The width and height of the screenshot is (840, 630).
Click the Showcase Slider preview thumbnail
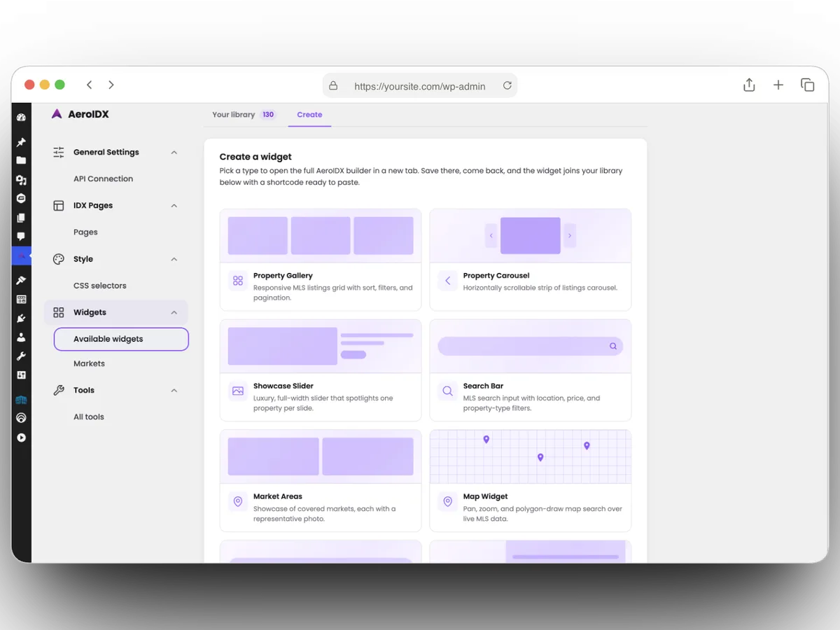point(321,346)
